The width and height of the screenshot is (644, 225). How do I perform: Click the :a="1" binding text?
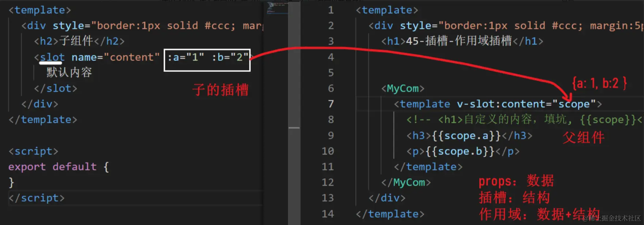tap(186, 57)
